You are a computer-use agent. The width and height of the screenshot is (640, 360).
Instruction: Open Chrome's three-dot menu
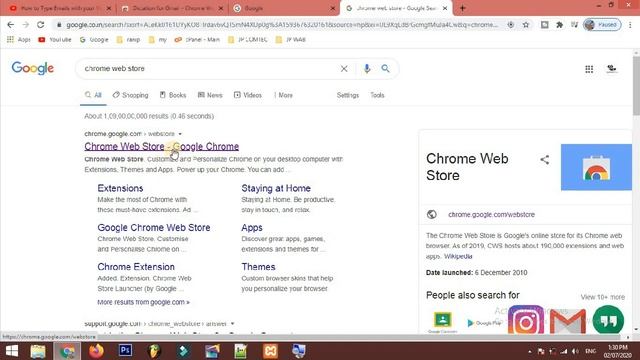point(631,25)
